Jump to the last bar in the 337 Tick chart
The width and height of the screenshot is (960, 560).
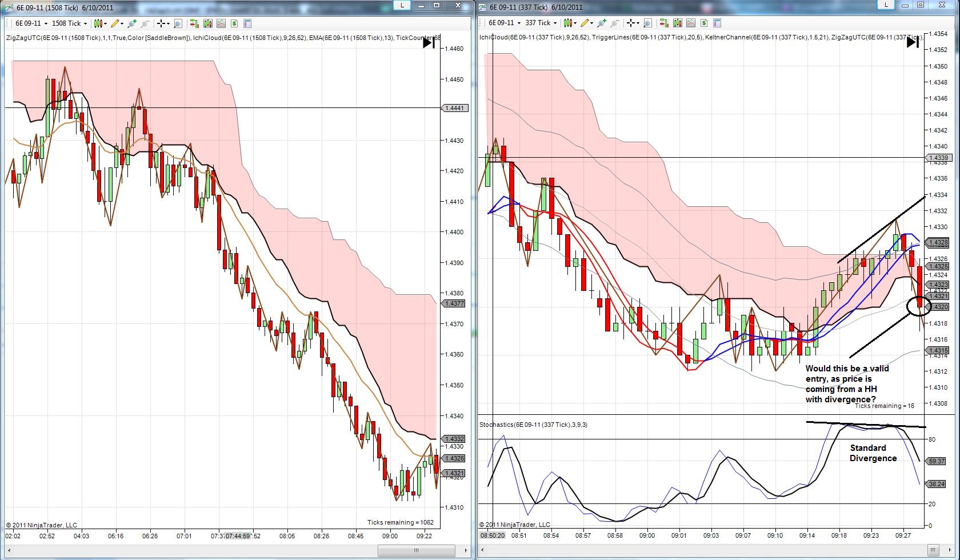tap(913, 42)
